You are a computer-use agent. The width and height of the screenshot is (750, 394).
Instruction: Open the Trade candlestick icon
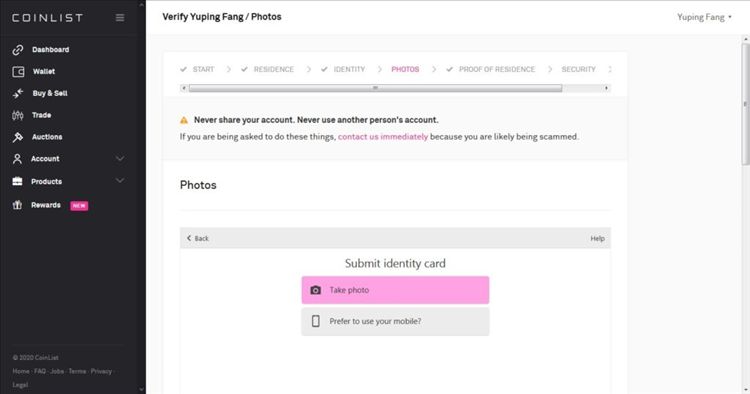[x=18, y=115]
